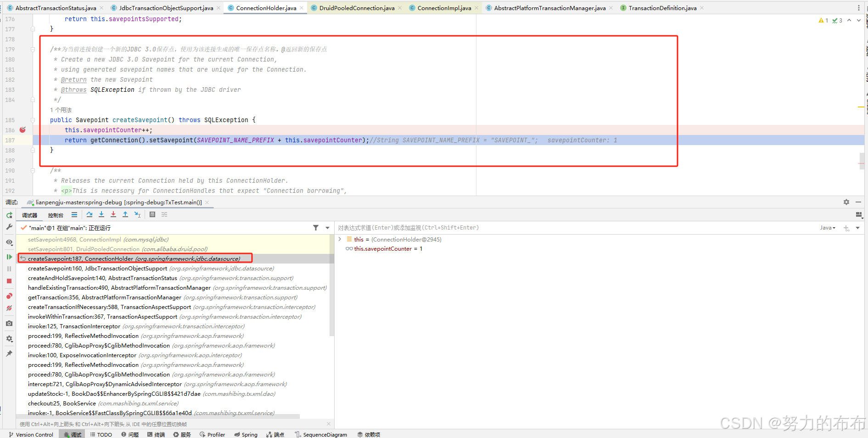Click the '1 个用法' usages hint

click(61, 110)
